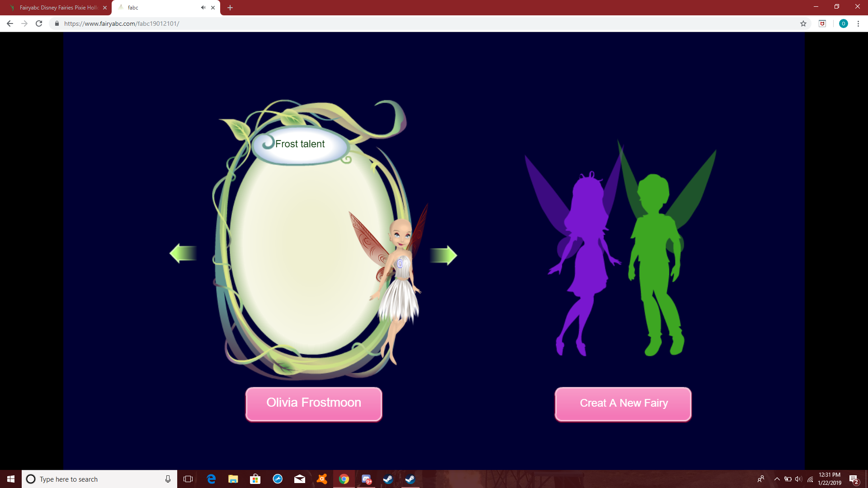Select the fabc tab

point(154,7)
